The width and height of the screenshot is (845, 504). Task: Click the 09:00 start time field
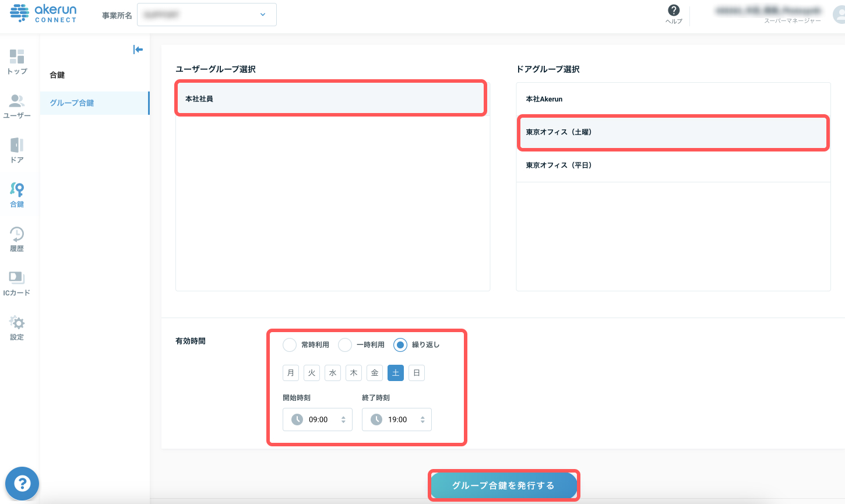point(318,420)
